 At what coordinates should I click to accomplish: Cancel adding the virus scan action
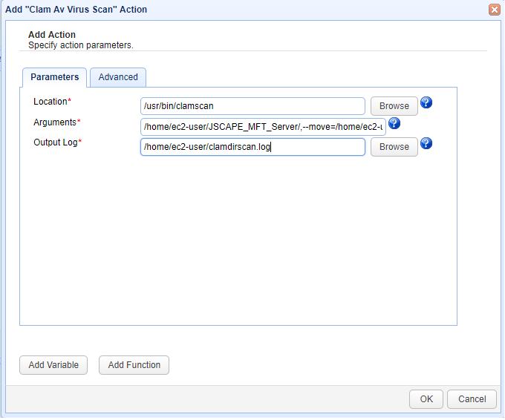click(x=472, y=399)
